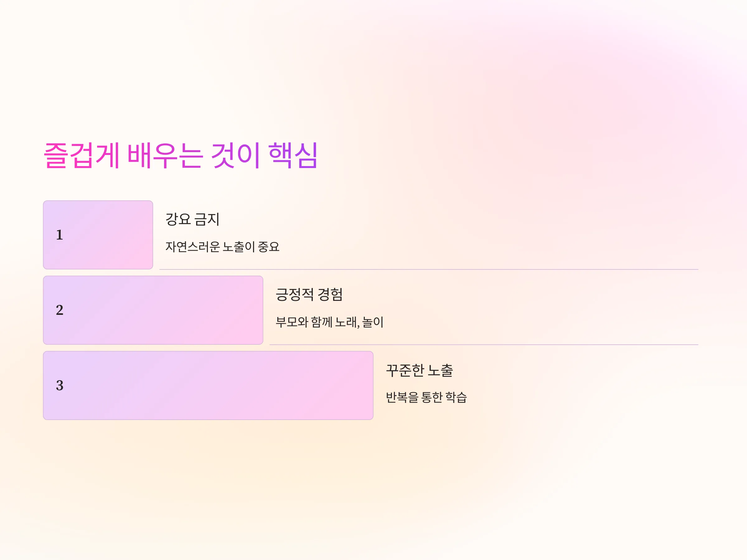Click the text 반복을 통한 학습
This screenshot has width=747, height=560.
(426, 397)
